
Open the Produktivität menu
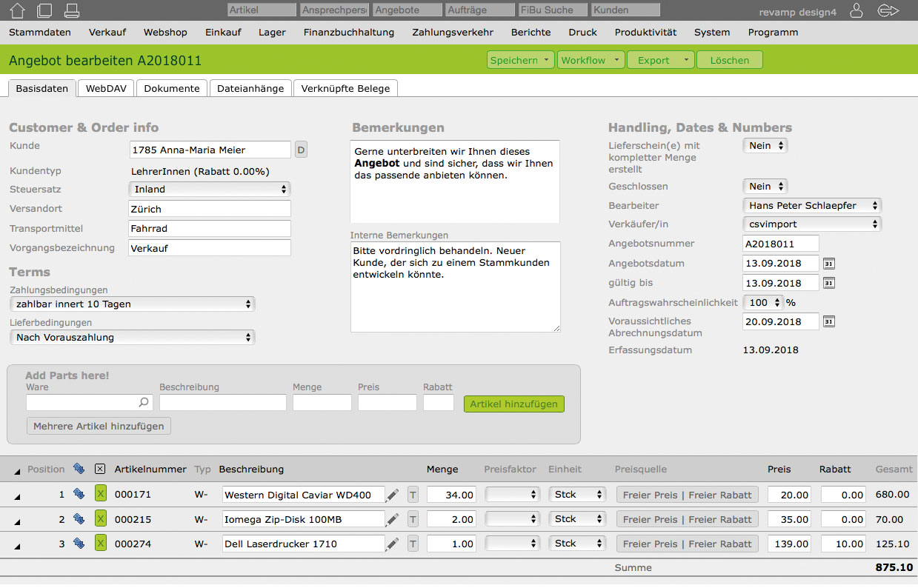pos(645,32)
